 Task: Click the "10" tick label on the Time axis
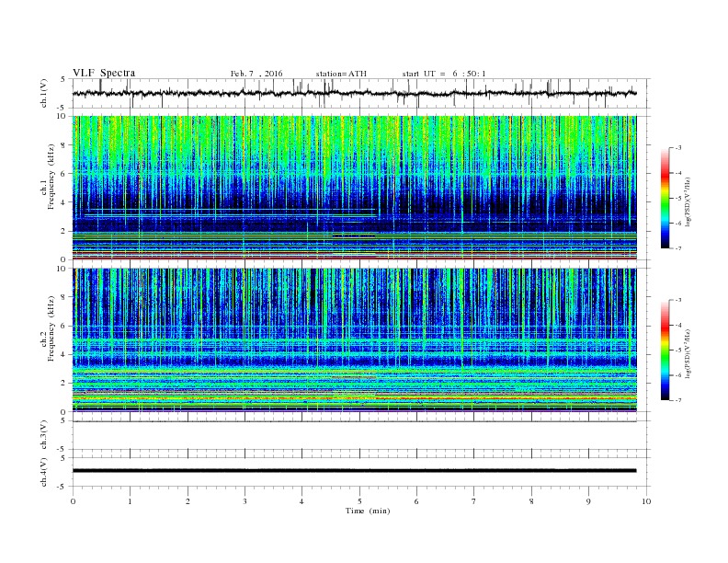point(646,501)
